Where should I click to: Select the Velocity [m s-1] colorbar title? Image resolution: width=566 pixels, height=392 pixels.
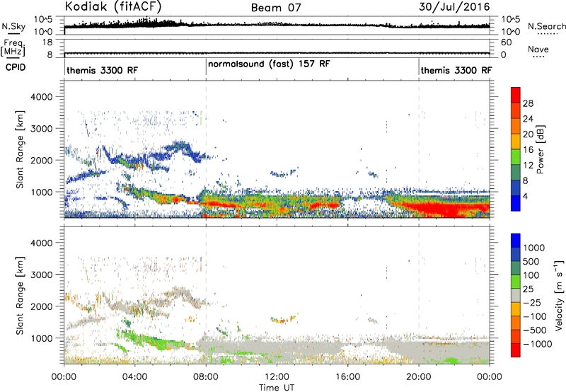tap(559, 295)
